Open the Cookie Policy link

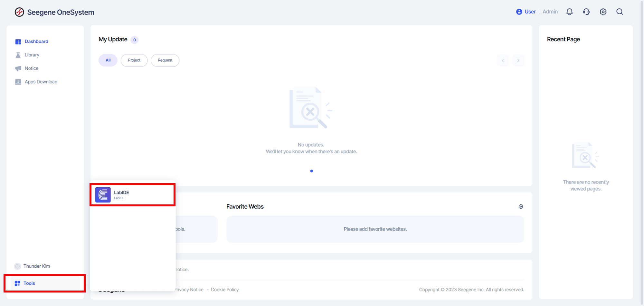[225, 290]
